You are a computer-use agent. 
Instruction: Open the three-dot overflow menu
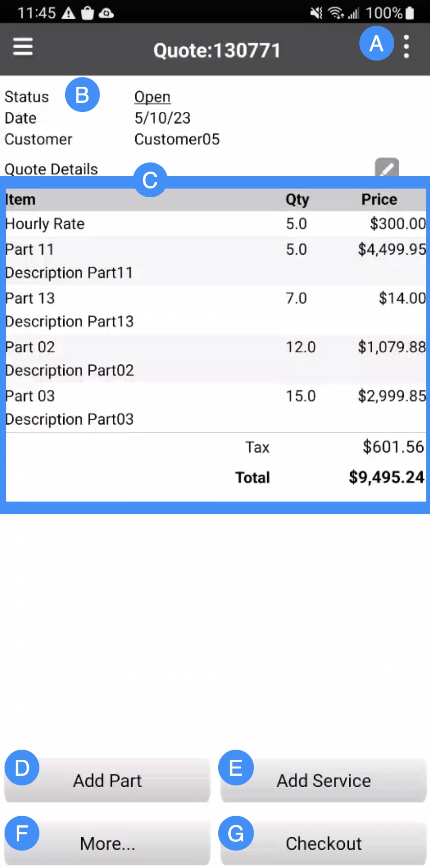406,47
